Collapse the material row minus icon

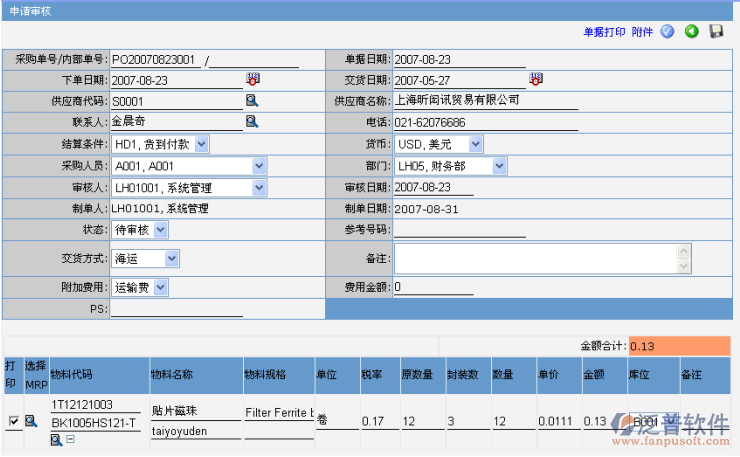(70, 440)
